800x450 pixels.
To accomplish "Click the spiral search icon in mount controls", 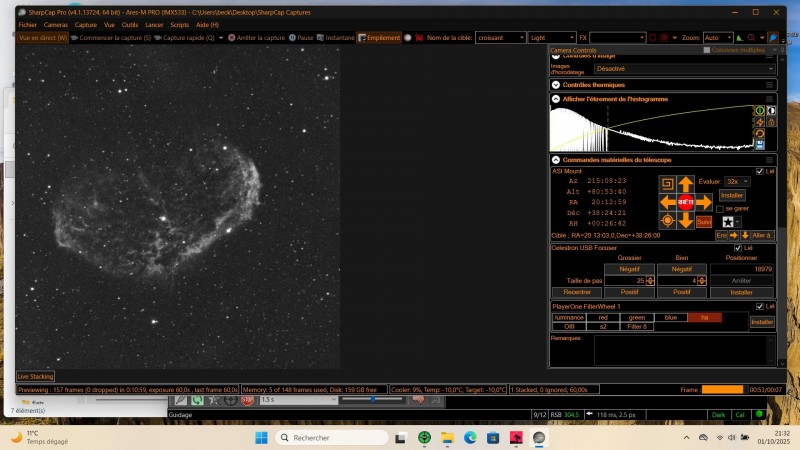I will click(x=667, y=184).
